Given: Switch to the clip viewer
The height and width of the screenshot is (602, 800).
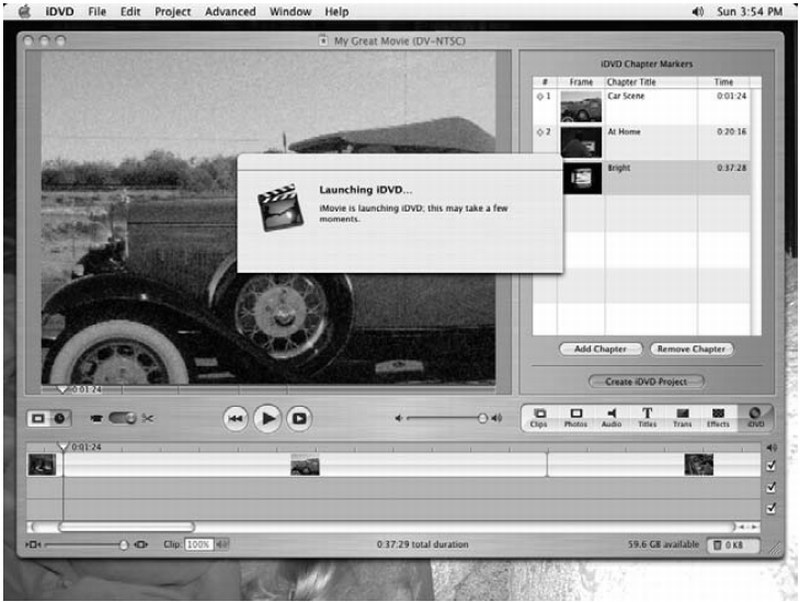Looking at the screenshot, I should (x=38, y=418).
